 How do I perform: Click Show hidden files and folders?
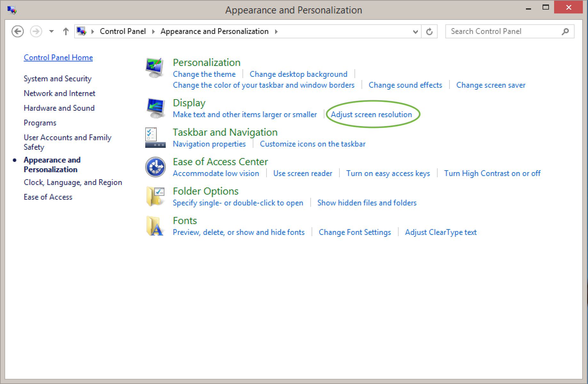[367, 203]
